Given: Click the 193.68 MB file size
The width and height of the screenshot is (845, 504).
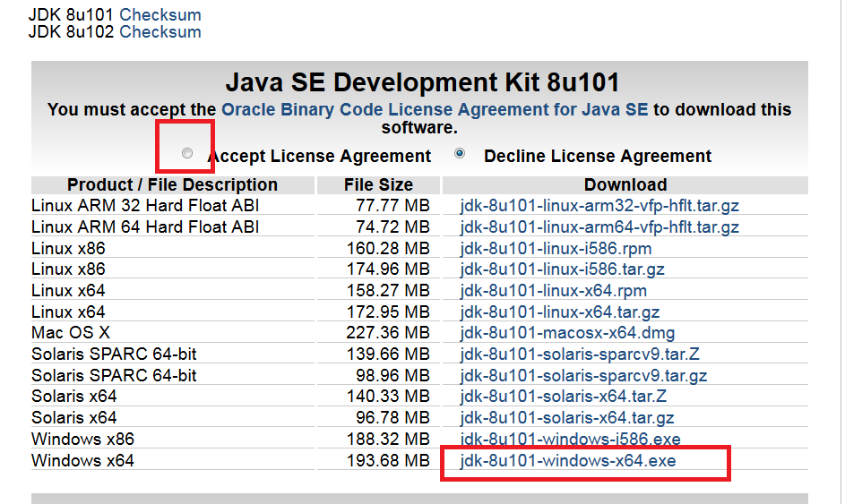Looking at the screenshot, I should coord(388,460).
